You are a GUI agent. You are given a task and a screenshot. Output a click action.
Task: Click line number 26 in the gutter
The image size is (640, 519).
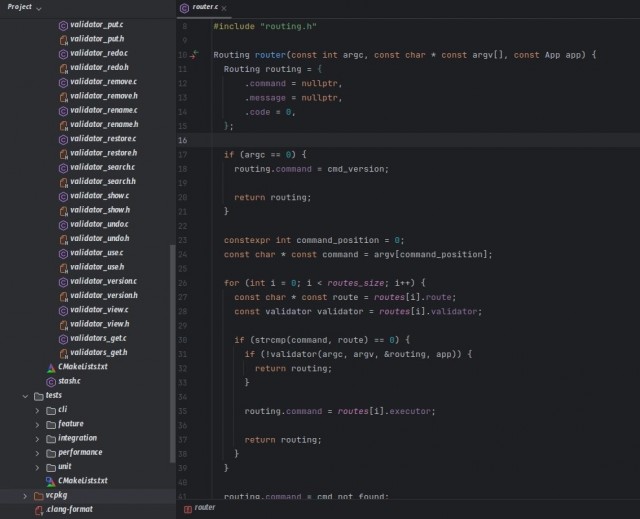(x=182, y=283)
